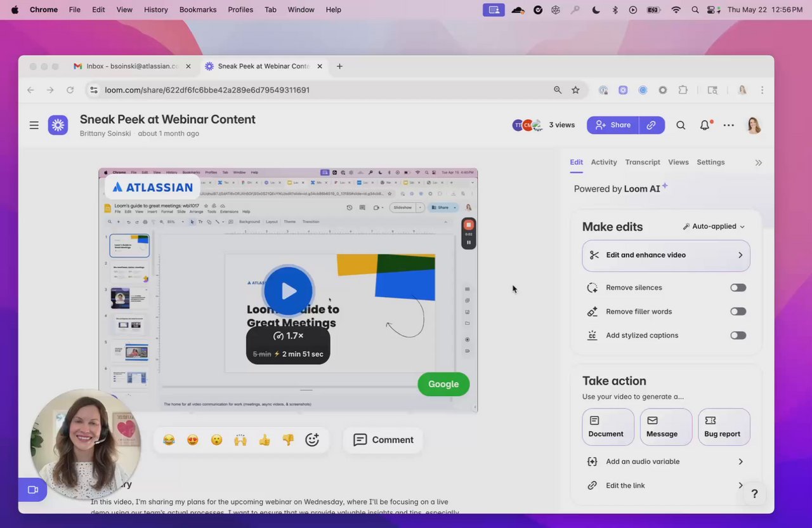
Task: Open the Bookmarks menu in menu bar
Action: (198, 10)
